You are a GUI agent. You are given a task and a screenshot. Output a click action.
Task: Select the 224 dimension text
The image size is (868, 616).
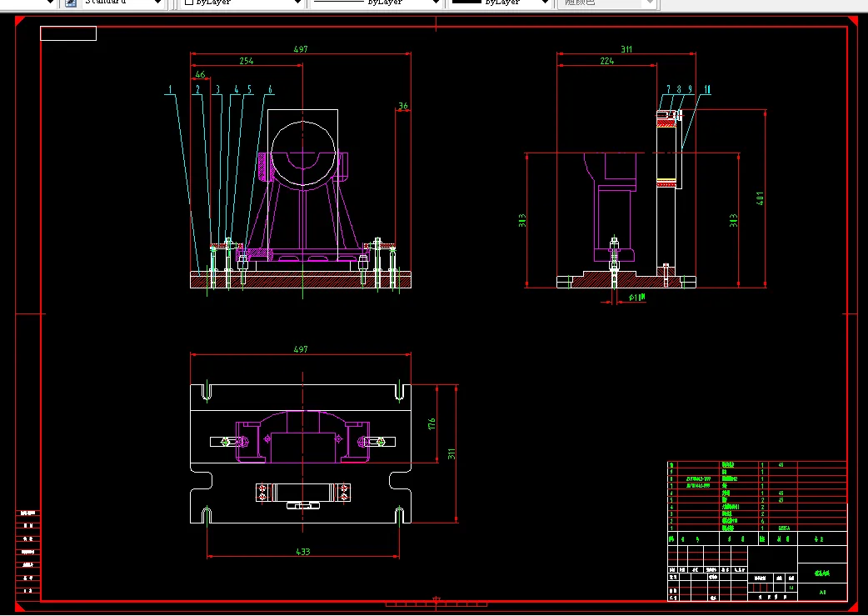click(x=606, y=61)
